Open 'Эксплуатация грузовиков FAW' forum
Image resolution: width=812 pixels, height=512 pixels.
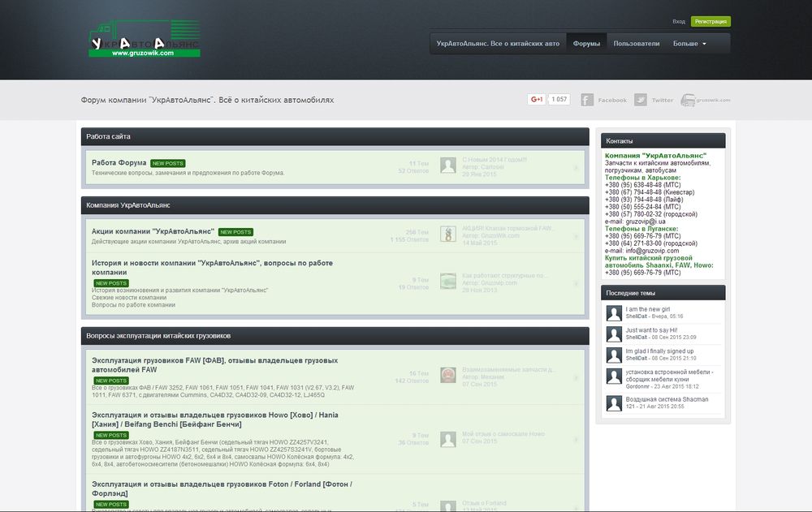coord(214,365)
